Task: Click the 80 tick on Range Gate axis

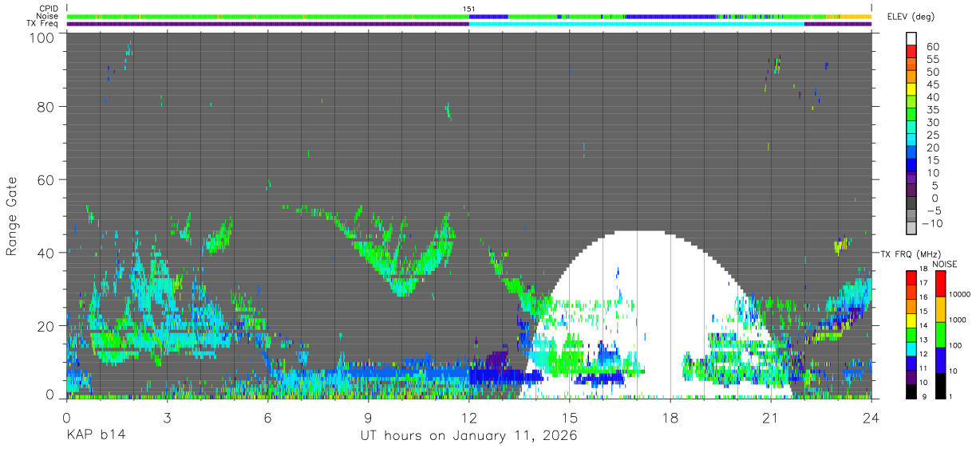Action: (45, 106)
